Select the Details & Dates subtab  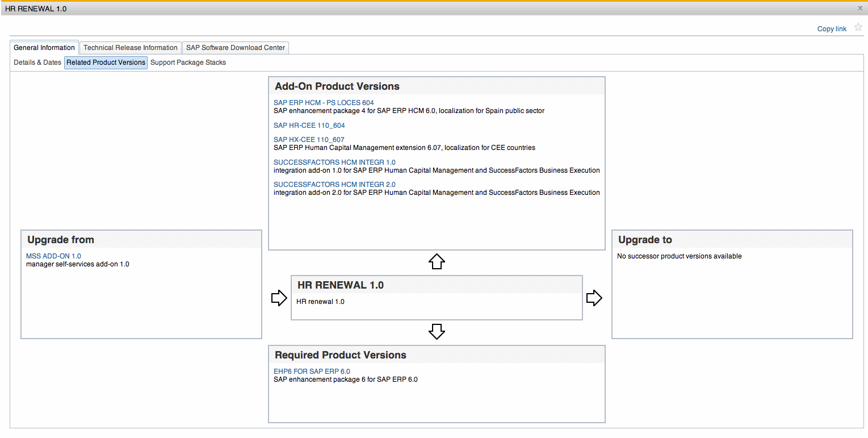coord(37,62)
